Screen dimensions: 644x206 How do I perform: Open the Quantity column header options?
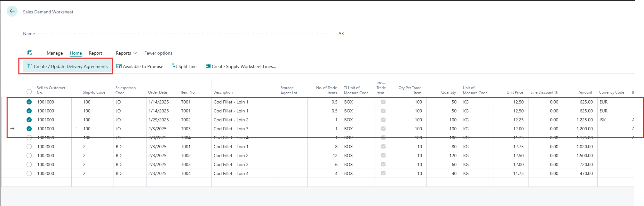click(448, 92)
